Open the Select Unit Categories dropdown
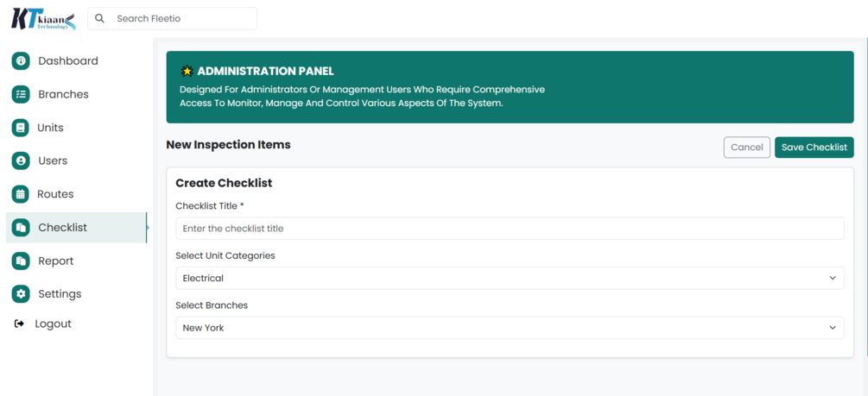This screenshot has width=868, height=396. point(510,279)
